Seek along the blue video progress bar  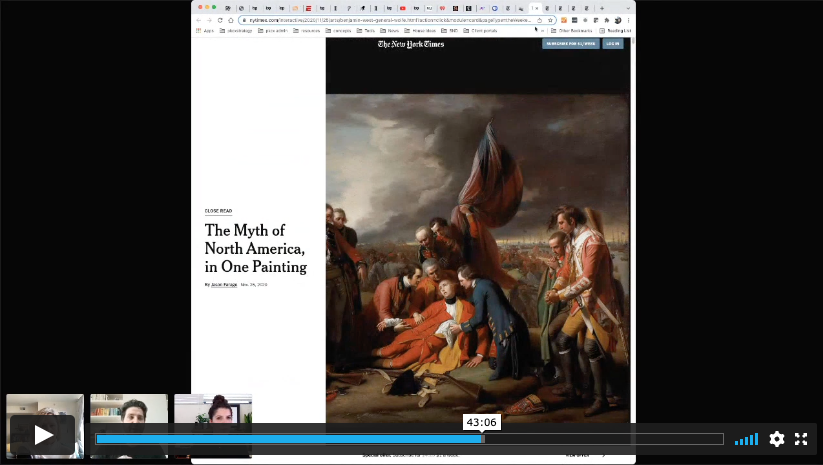(x=409, y=439)
